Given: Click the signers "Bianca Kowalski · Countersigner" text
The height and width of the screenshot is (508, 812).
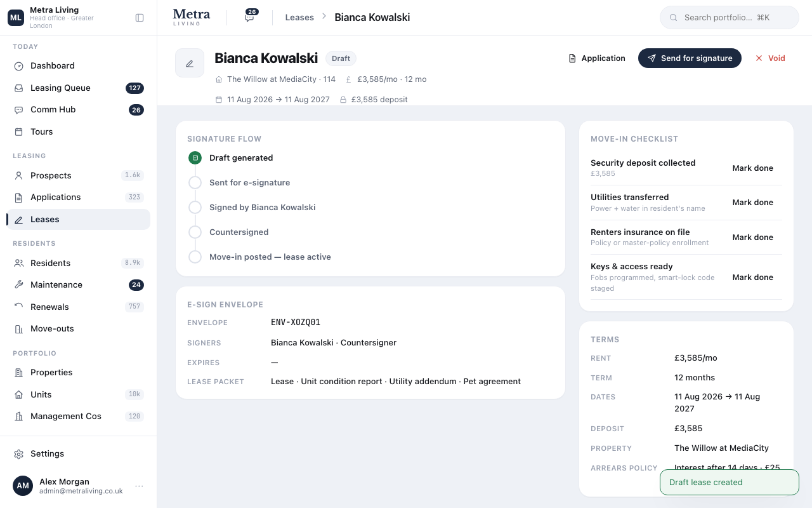Looking at the screenshot, I should click(x=334, y=343).
